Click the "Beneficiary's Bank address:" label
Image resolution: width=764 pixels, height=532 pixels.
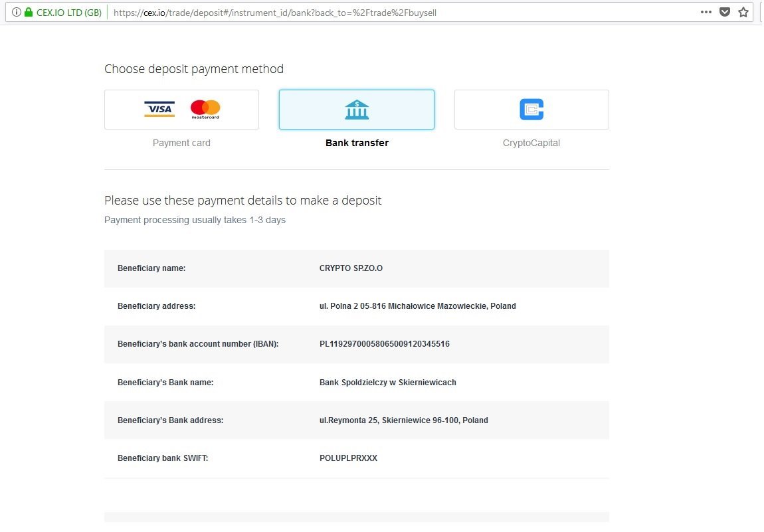[x=171, y=420]
